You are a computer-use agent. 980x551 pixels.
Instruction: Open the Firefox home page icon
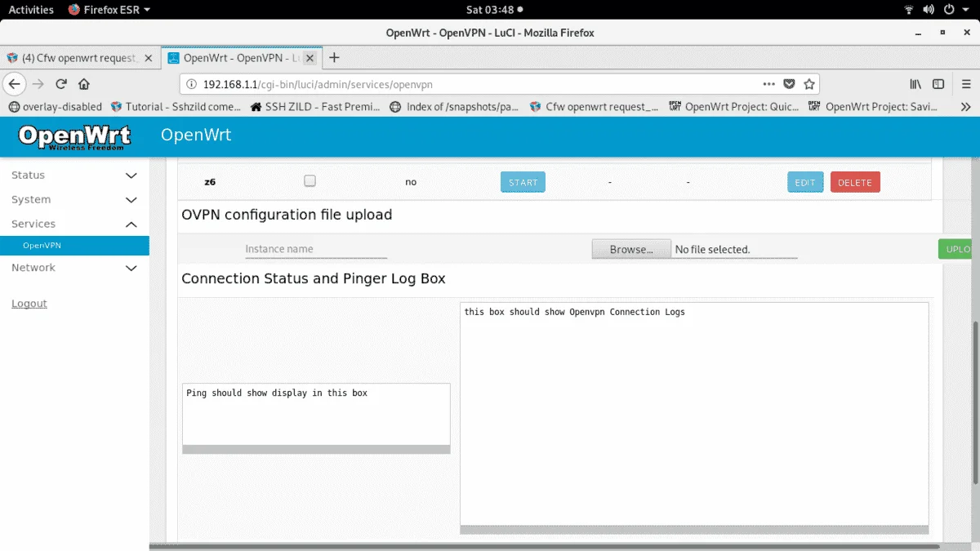pos(83,84)
